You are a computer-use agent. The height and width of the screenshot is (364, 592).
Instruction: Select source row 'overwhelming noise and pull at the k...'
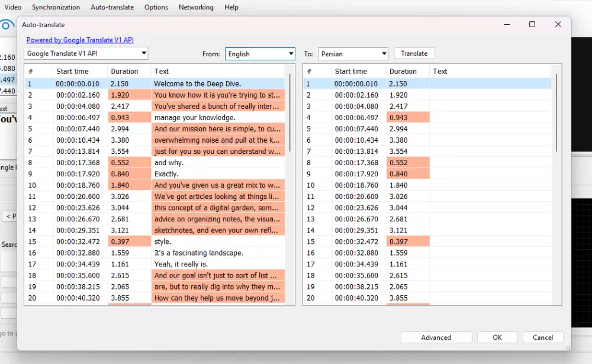click(x=155, y=140)
